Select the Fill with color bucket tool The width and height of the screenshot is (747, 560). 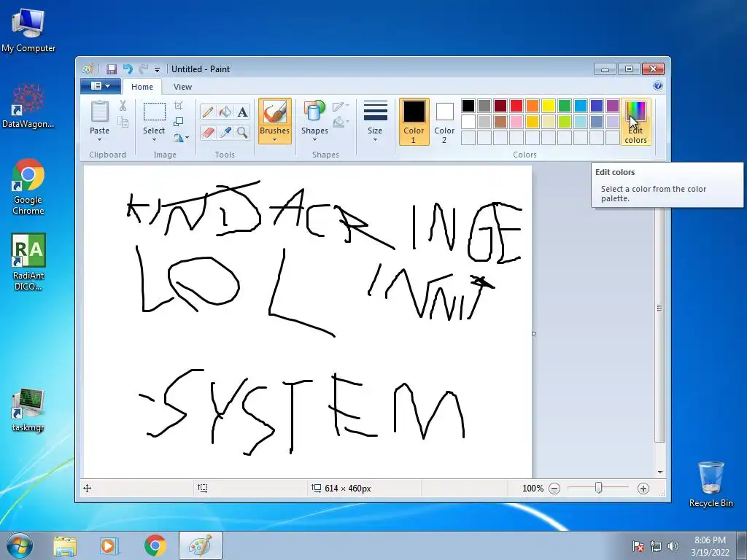[225, 112]
